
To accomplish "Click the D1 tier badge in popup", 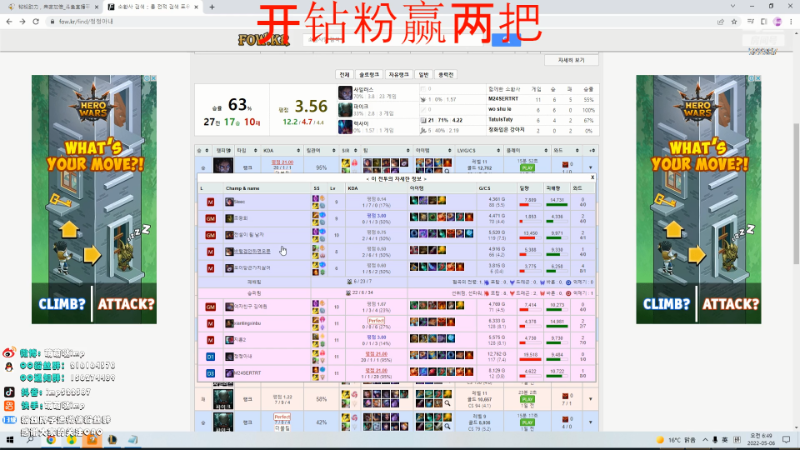I will (210, 357).
